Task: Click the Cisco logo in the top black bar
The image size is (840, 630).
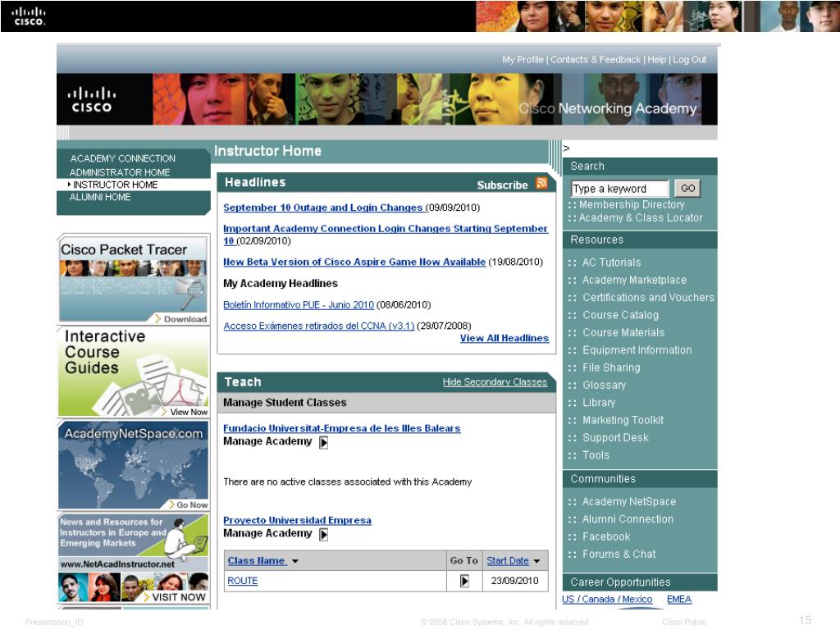Action: pyautogui.click(x=29, y=16)
